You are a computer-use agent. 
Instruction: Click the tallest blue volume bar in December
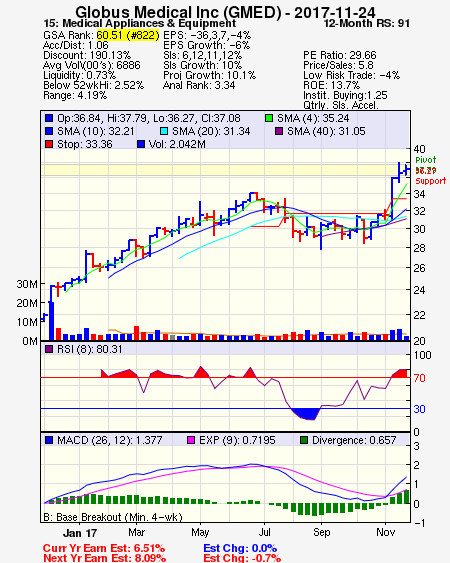point(51,321)
